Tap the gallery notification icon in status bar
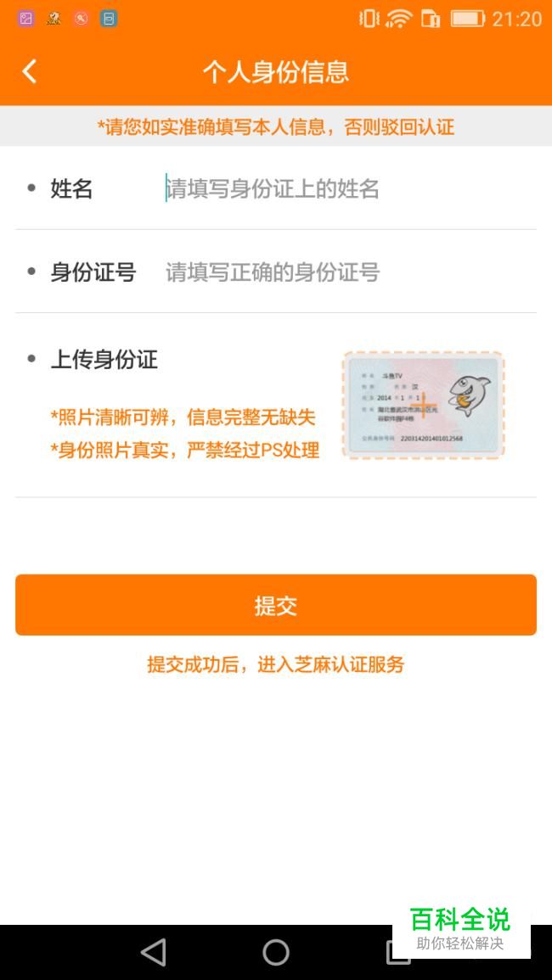This screenshot has width=552, height=980. pyautogui.click(x=25, y=19)
